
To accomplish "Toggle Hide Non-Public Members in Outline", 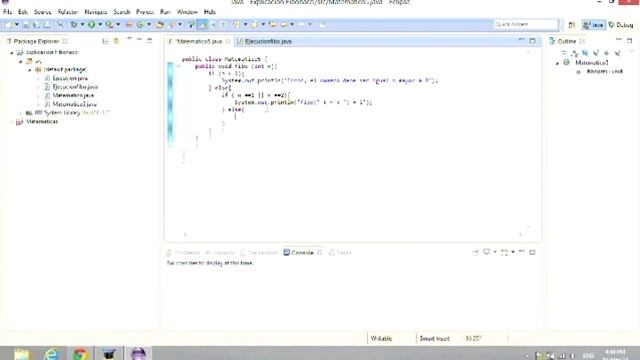I will tap(606, 53).
